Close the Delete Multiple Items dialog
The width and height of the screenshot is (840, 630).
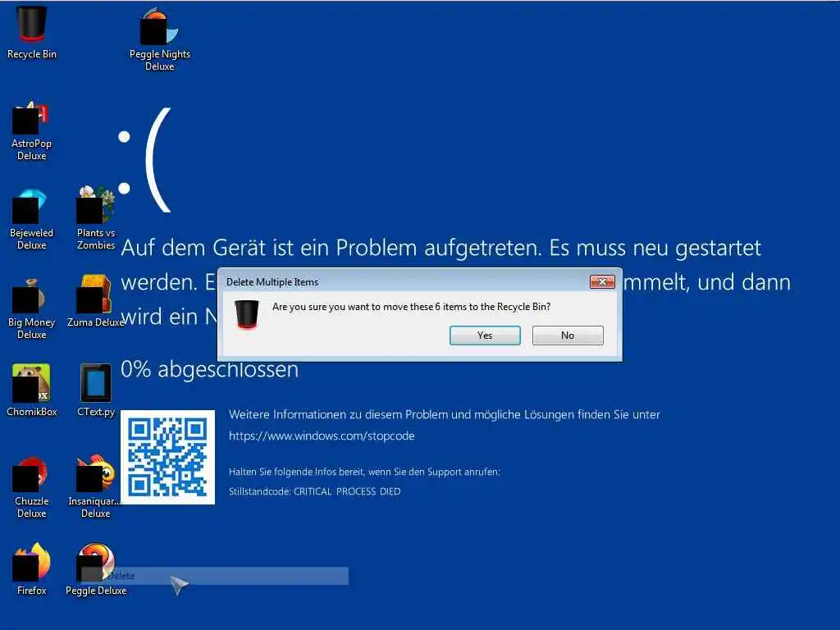[602, 282]
